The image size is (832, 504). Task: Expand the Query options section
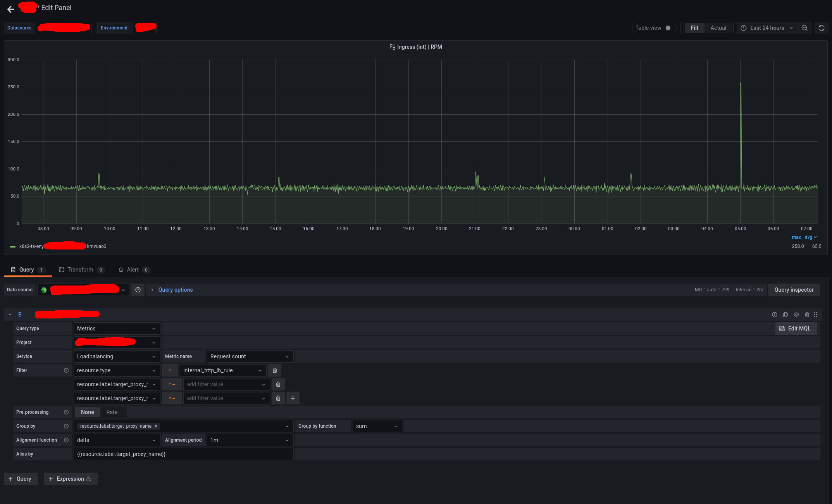point(175,289)
